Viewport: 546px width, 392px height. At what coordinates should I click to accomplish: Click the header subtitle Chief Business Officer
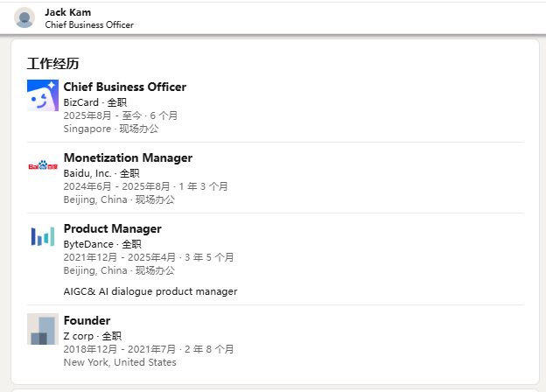(x=89, y=24)
